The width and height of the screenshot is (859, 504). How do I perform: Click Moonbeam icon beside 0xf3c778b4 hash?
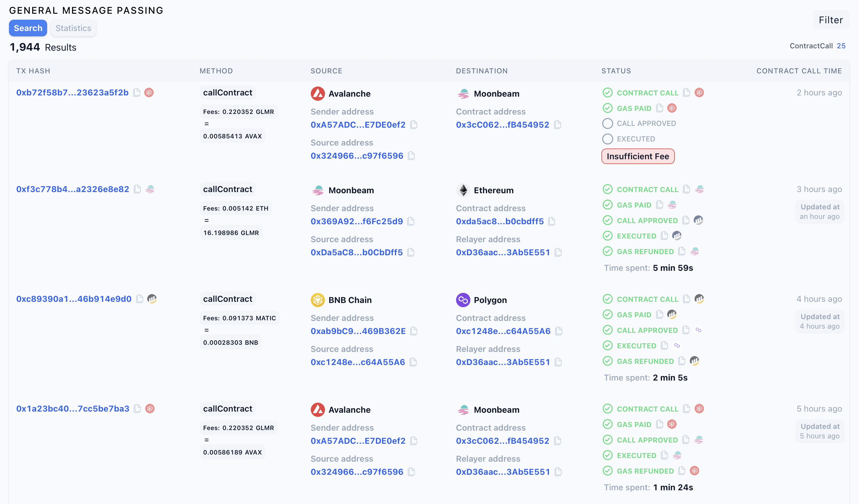pyautogui.click(x=150, y=189)
